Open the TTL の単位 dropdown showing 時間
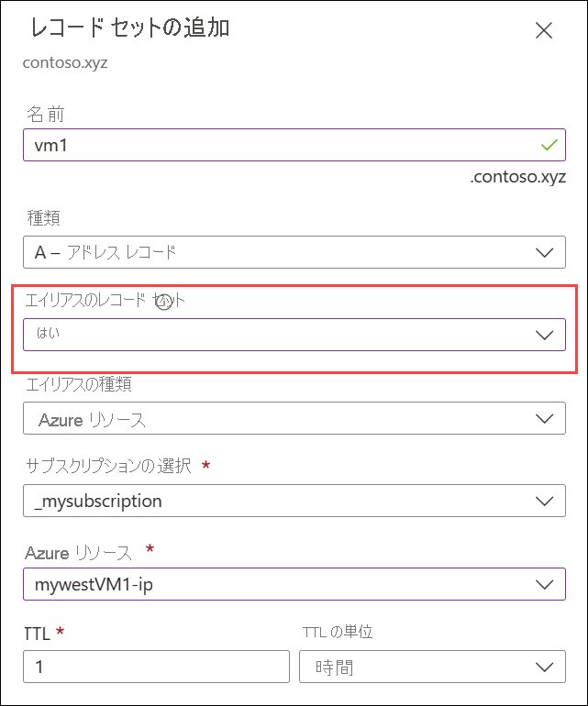The image size is (588, 706). (432, 667)
